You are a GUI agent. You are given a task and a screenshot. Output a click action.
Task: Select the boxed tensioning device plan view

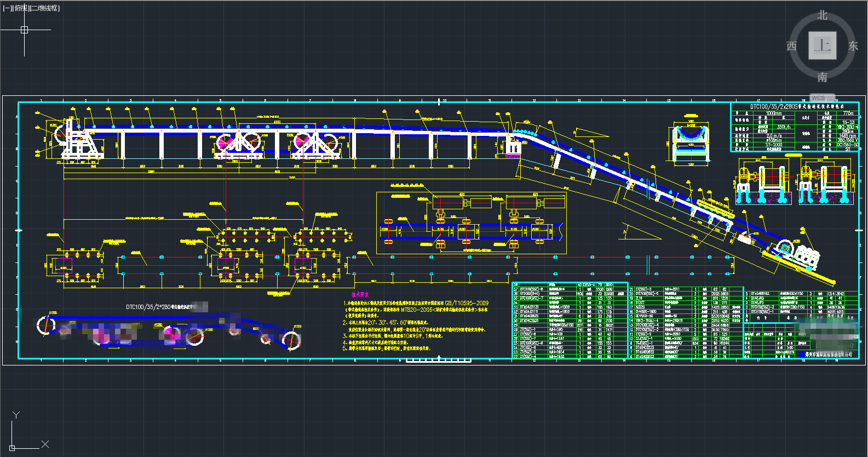click(471, 222)
